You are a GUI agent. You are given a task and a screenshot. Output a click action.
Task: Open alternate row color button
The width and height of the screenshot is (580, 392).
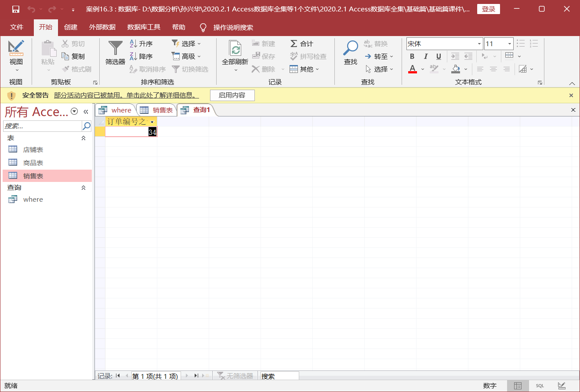pos(522,69)
